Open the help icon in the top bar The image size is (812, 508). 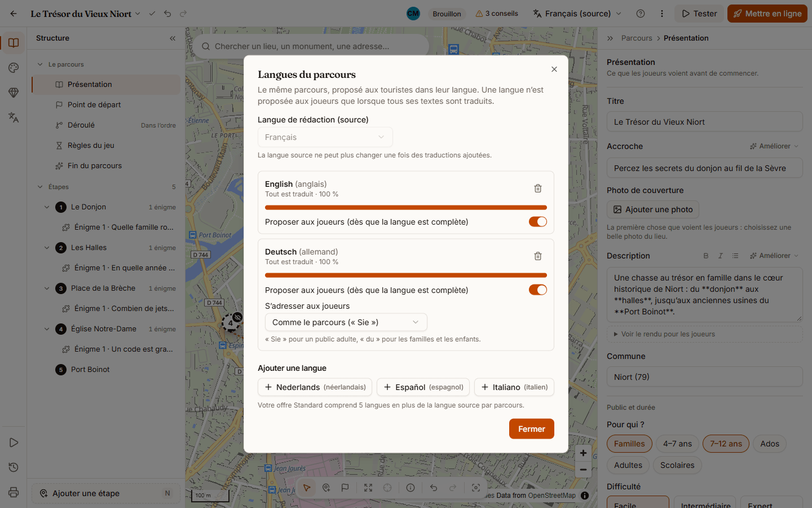[x=641, y=14]
